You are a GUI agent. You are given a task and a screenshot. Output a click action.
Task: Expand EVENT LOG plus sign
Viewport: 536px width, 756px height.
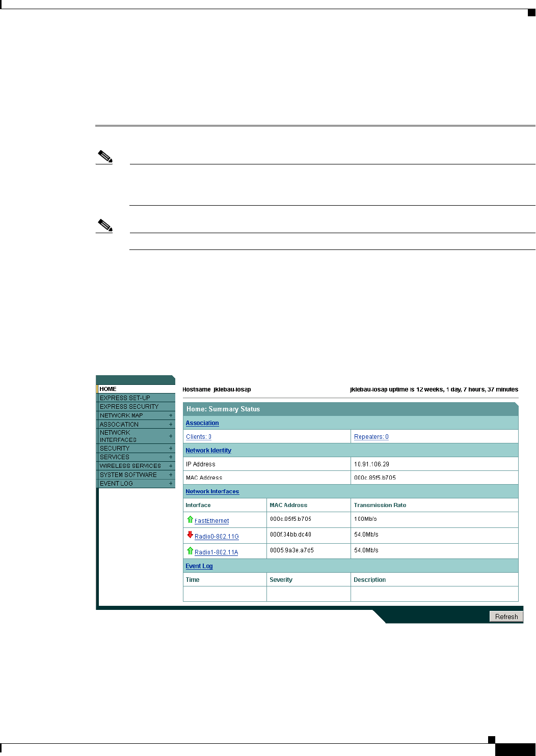tap(171, 484)
